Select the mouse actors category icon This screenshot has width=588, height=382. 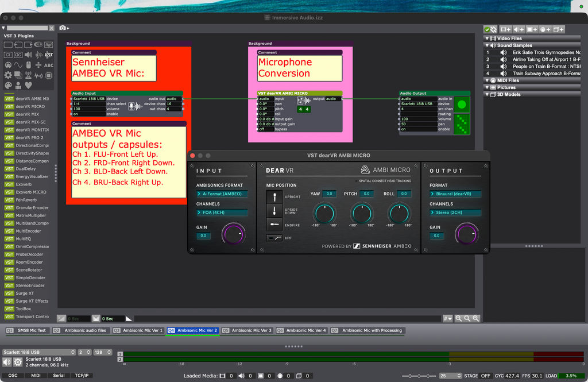[x=28, y=65]
